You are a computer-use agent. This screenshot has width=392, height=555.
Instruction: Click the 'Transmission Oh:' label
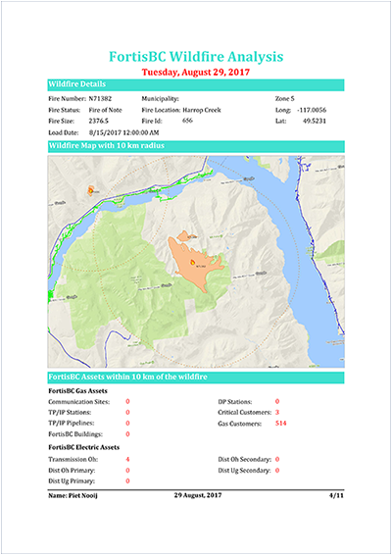(73, 460)
